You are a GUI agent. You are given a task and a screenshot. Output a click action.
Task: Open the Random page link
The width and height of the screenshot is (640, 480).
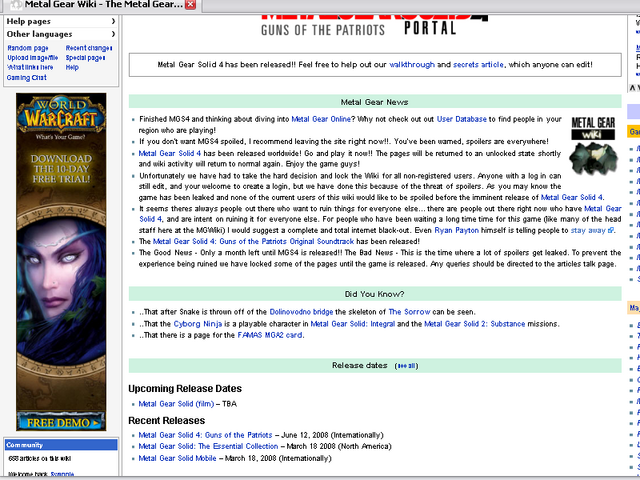(x=28, y=48)
